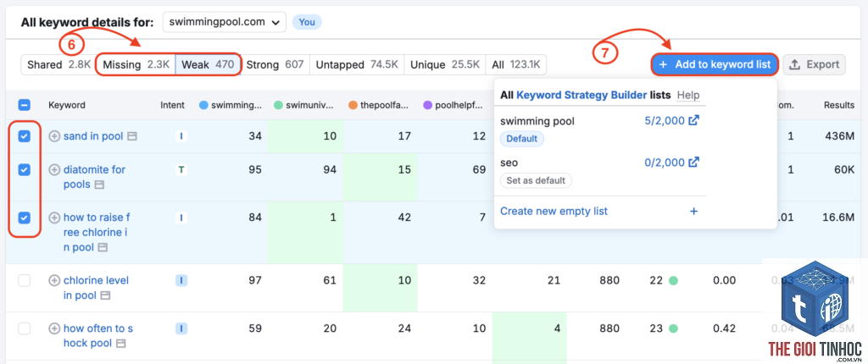Viewport: 868px width, 364px height.
Task: Switch to the All keywords tab
Action: (x=516, y=64)
